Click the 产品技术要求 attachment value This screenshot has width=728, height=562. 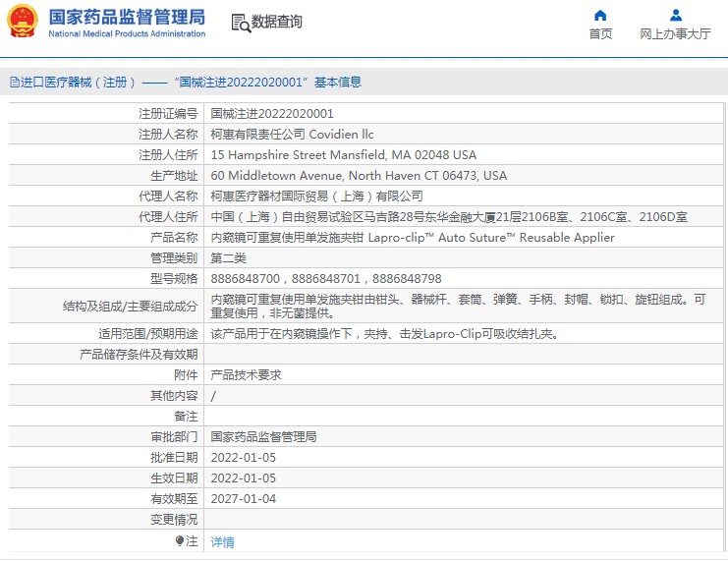coord(246,374)
